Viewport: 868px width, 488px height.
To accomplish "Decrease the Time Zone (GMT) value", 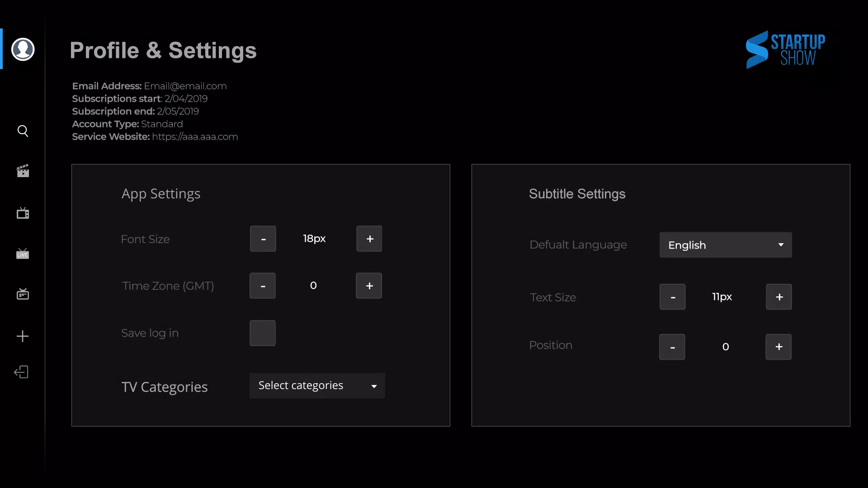I will [263, 286].
